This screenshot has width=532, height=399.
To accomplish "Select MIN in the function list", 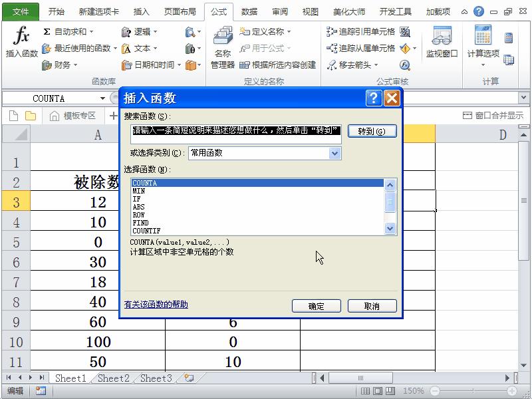I will tap(257, 191).
